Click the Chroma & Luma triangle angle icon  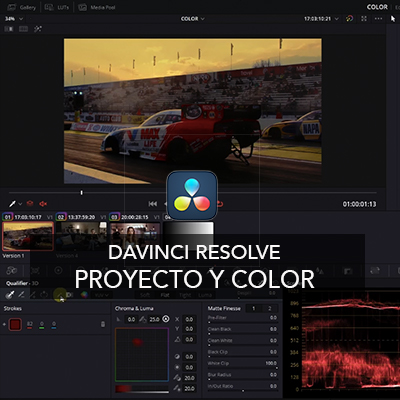coord(177,339)
